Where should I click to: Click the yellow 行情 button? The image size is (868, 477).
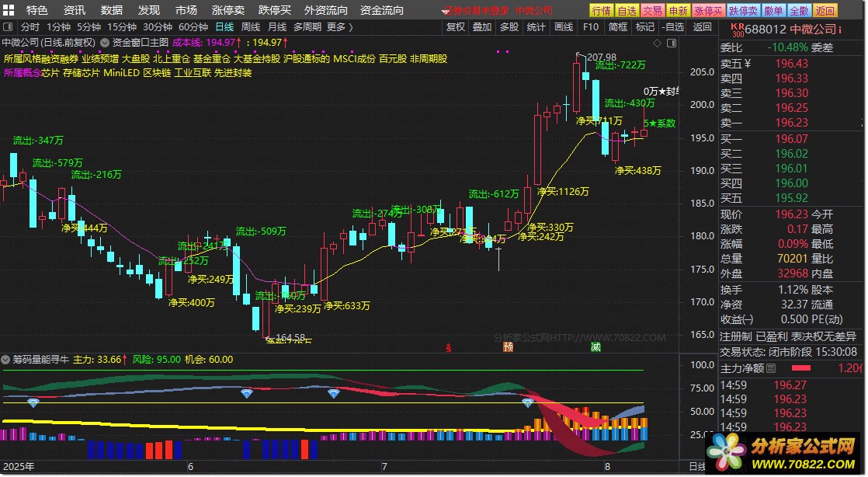tap(601, 11)
